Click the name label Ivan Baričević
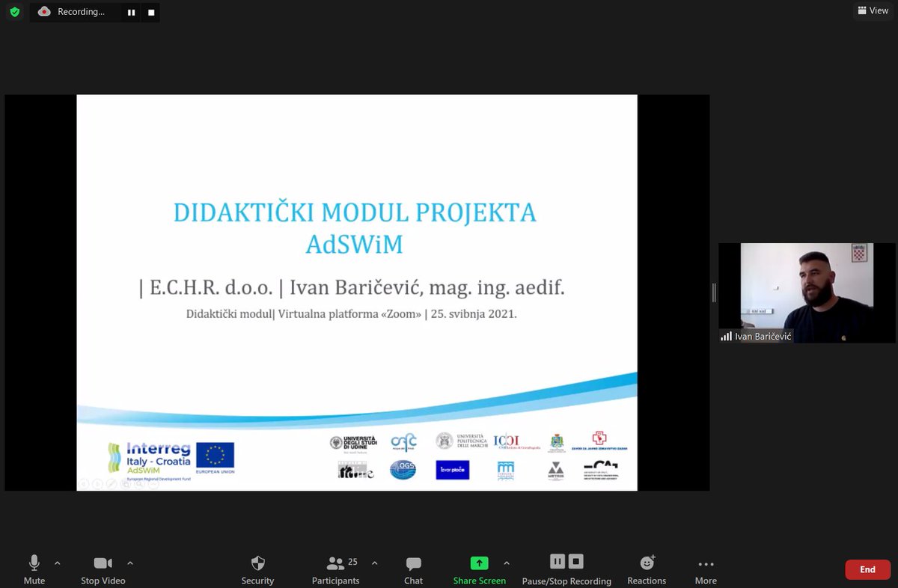Viewport: 898px width, 588px height. 763,337
